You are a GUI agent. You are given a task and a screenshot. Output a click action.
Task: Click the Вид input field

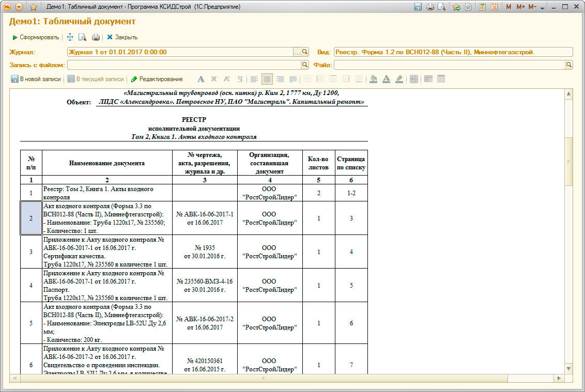(x=453, y=52)
